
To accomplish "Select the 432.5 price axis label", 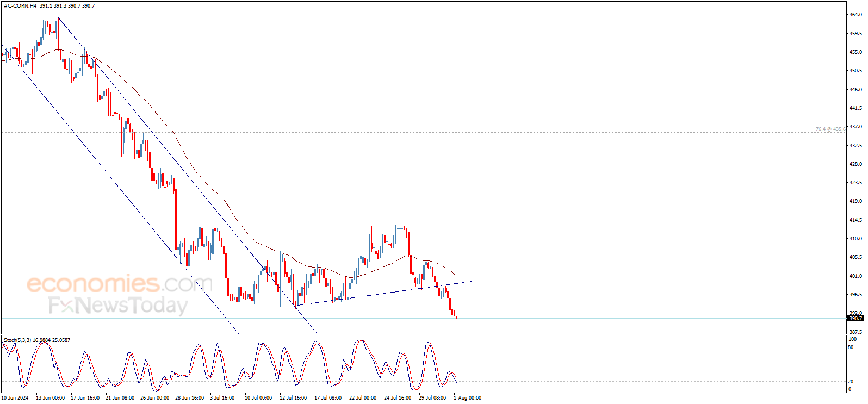I will 855,146.
